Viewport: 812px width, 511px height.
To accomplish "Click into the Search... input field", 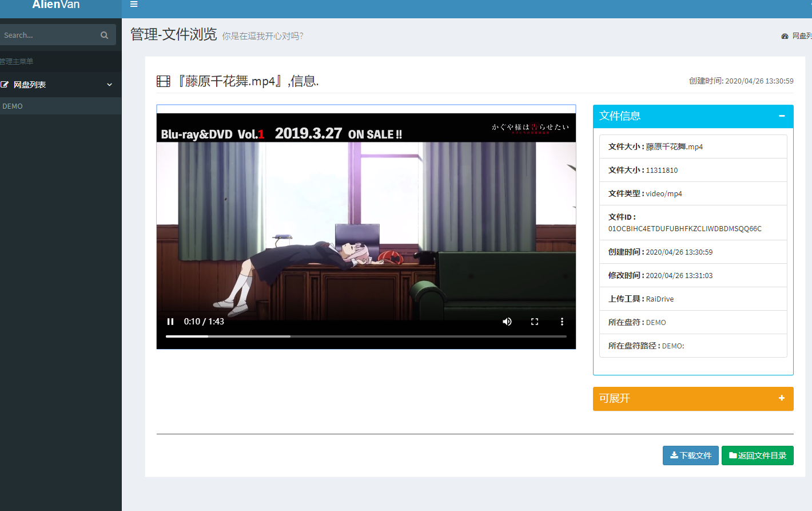I will [x=49, y=35].
